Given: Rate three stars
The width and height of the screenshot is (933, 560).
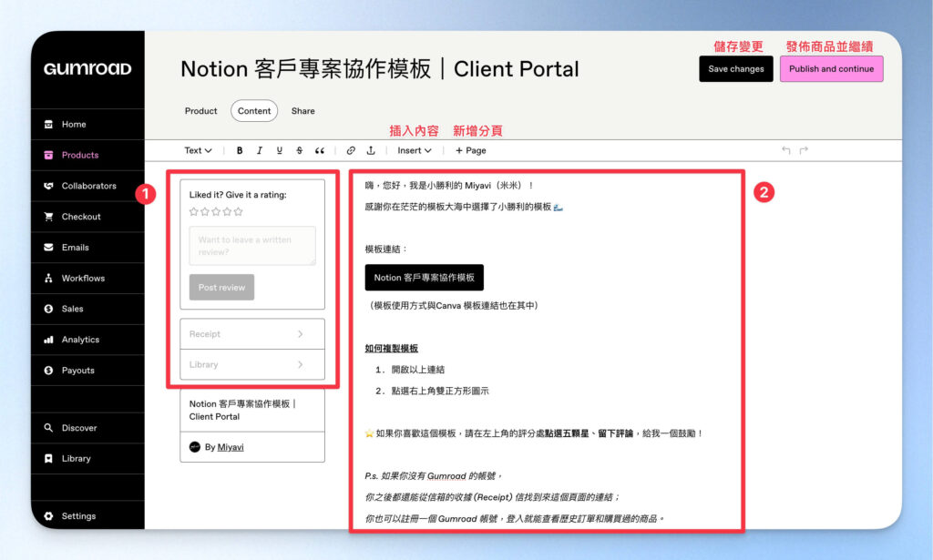Looking at the screenshot, I should (x=216, y=211).
